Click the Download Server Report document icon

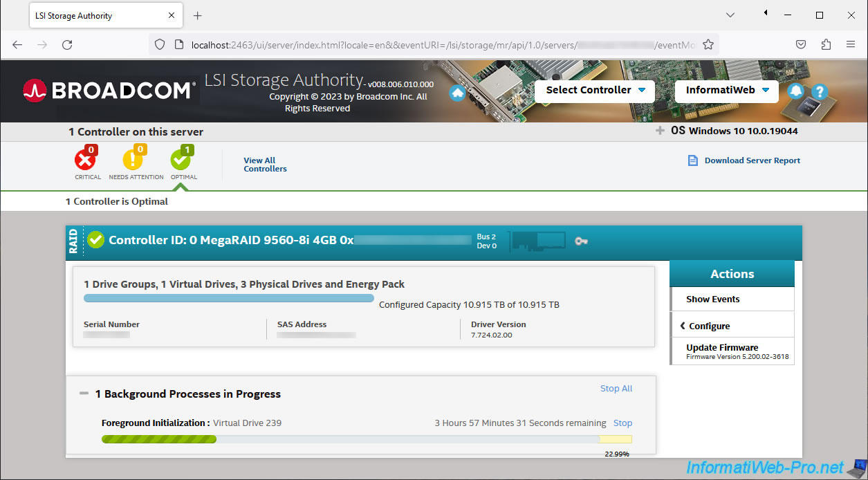[x=693, y=160]
